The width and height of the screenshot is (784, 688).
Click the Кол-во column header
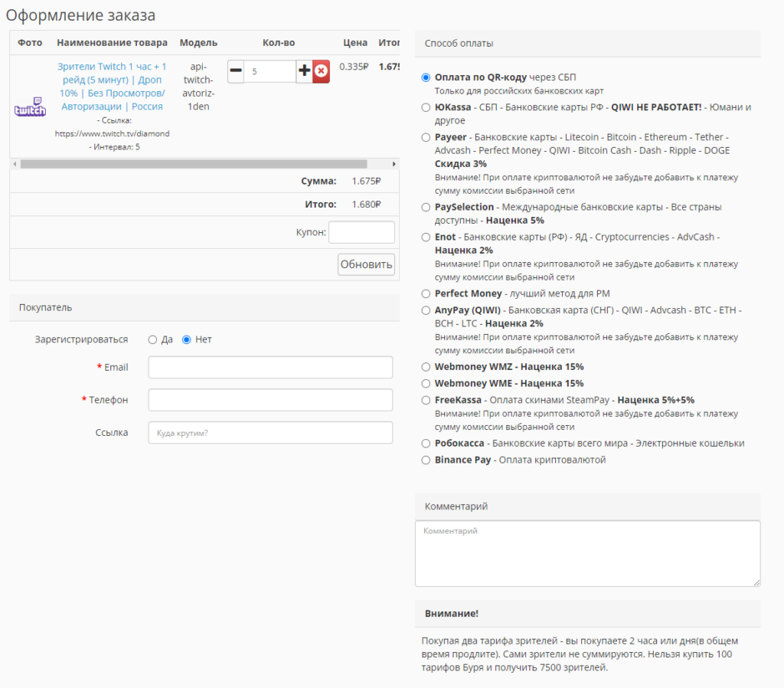click(x=279, y=43)
